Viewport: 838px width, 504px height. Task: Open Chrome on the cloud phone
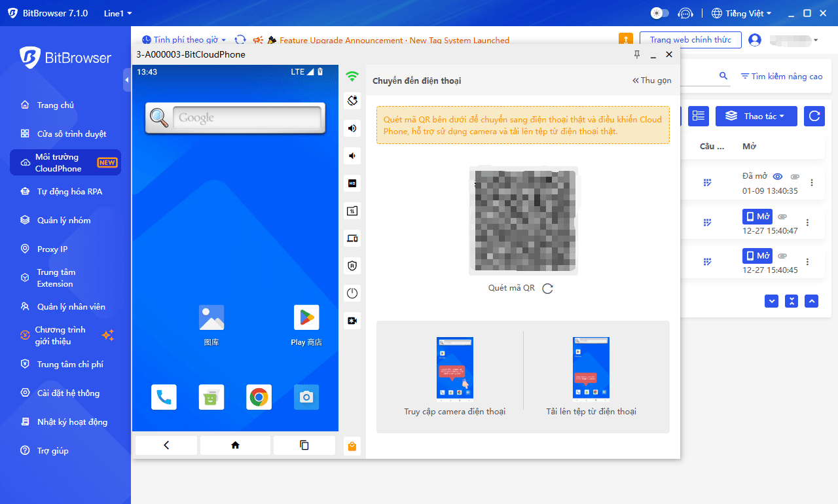(259, 397)
